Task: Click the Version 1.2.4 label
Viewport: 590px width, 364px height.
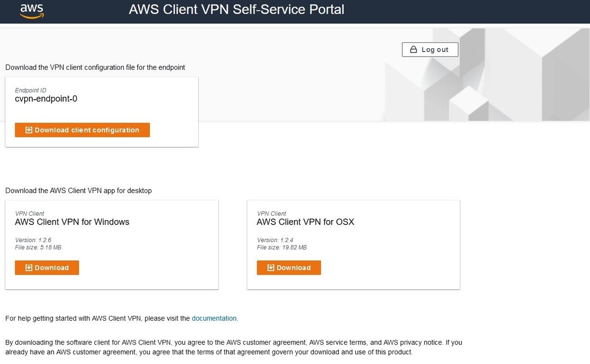Action: click(x=275, y=240)
